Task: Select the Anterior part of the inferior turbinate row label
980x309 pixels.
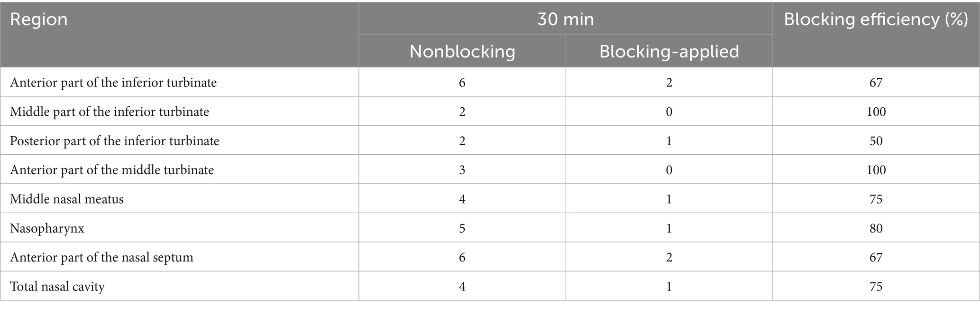Action: coord(113,83)
